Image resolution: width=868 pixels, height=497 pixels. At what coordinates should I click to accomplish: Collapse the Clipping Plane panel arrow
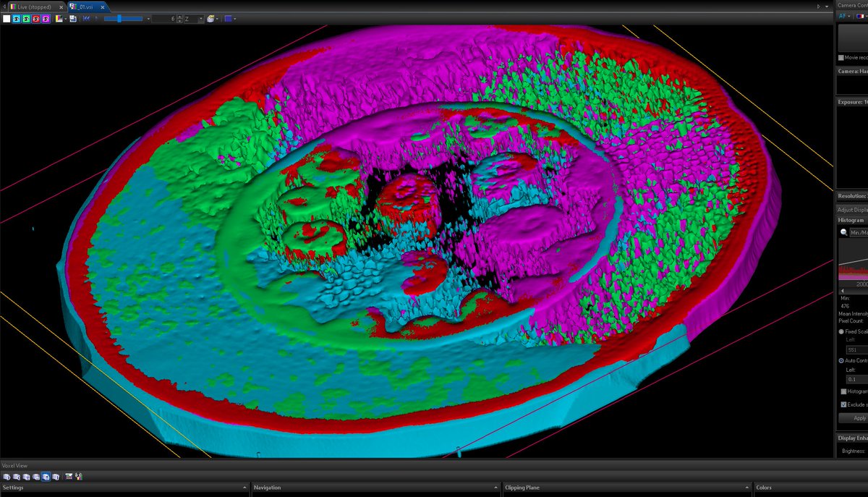click(747, 488)
